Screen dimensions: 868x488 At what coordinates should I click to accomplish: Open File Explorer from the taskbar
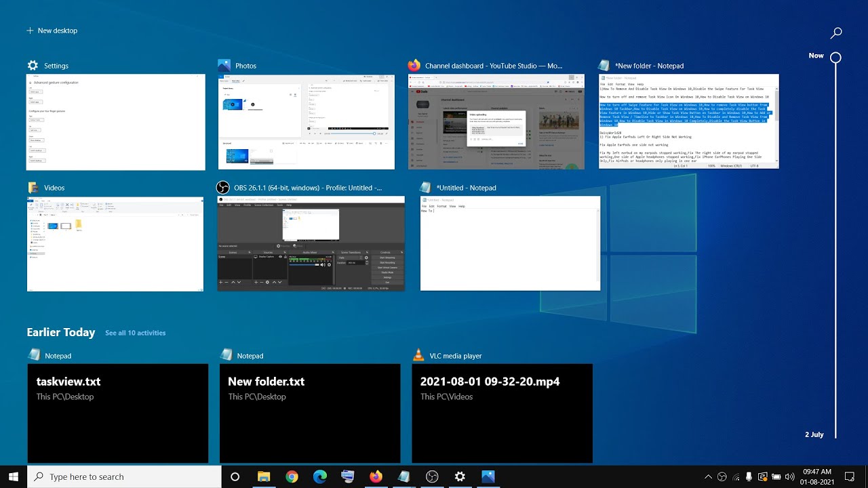tap(264, 477)
